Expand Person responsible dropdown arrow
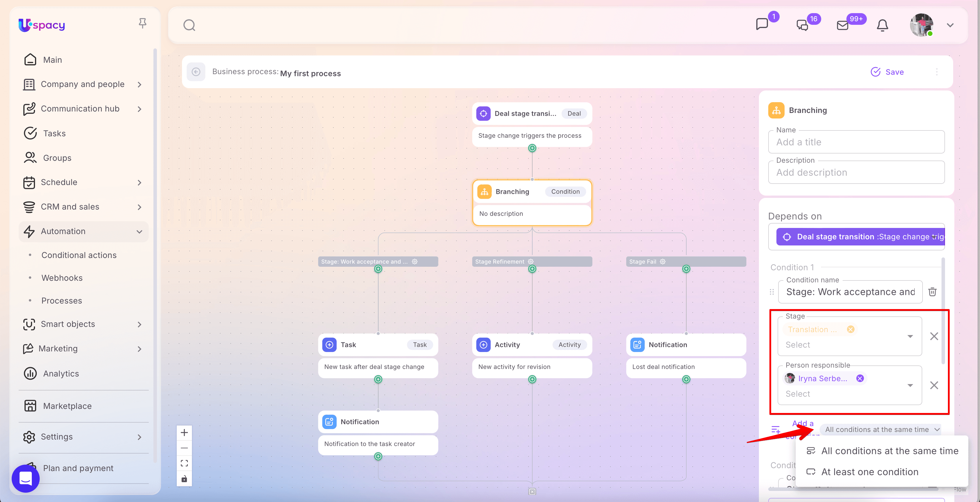980x502 pixels. [x=910, y=386]
